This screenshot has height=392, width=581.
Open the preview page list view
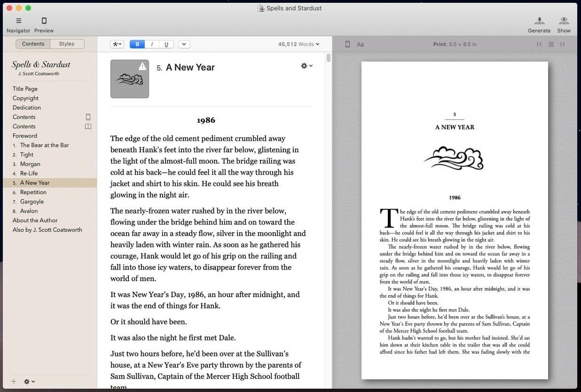550,44
